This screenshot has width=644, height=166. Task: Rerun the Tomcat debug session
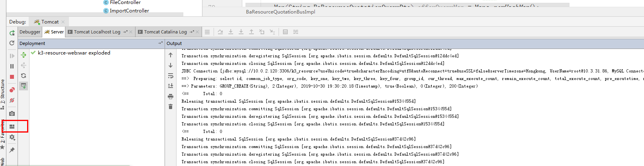[x=12, y=33]
